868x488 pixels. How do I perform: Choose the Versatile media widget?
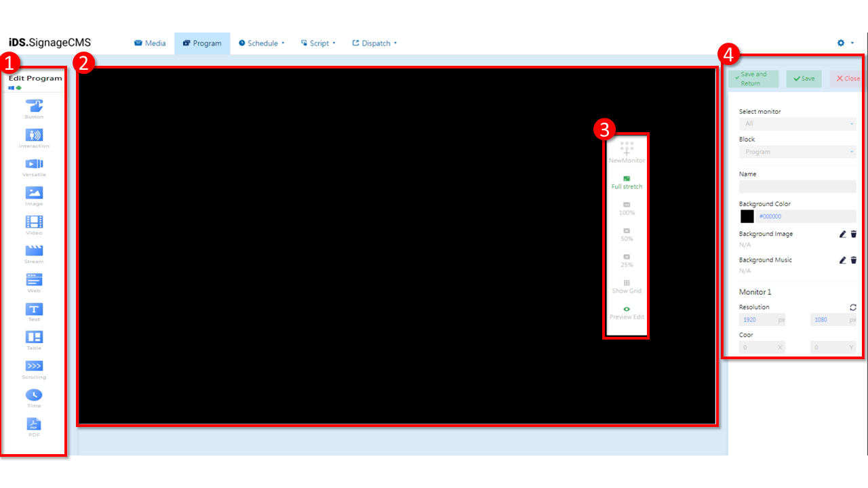[x=34, y=164]
